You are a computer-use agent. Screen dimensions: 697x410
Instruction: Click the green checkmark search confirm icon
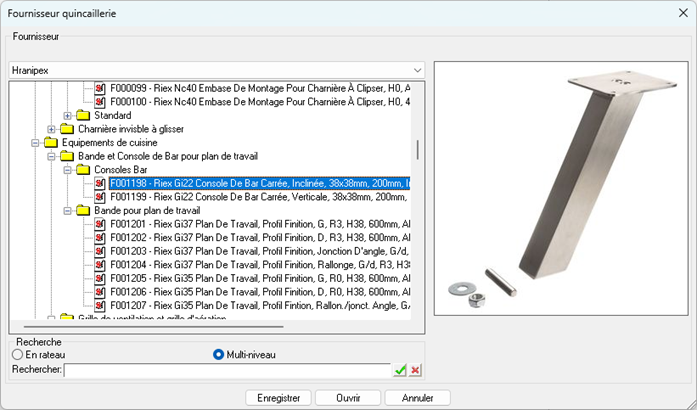pos(400,370)
